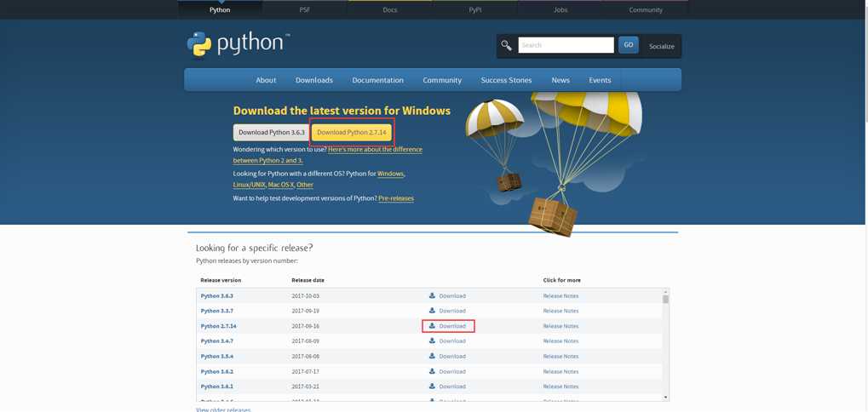868x412 pixels.
Task: Open the Python 3.6.2 release version link
Action: pos(217,372)
